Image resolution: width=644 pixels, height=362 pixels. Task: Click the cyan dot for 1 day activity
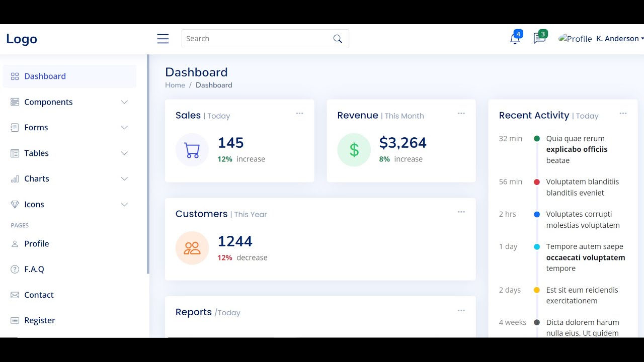[x=537, y=247]
